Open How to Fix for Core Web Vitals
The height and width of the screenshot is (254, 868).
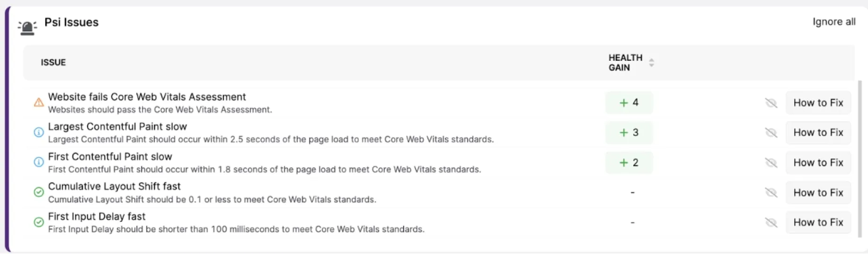(x=818, y=103)
